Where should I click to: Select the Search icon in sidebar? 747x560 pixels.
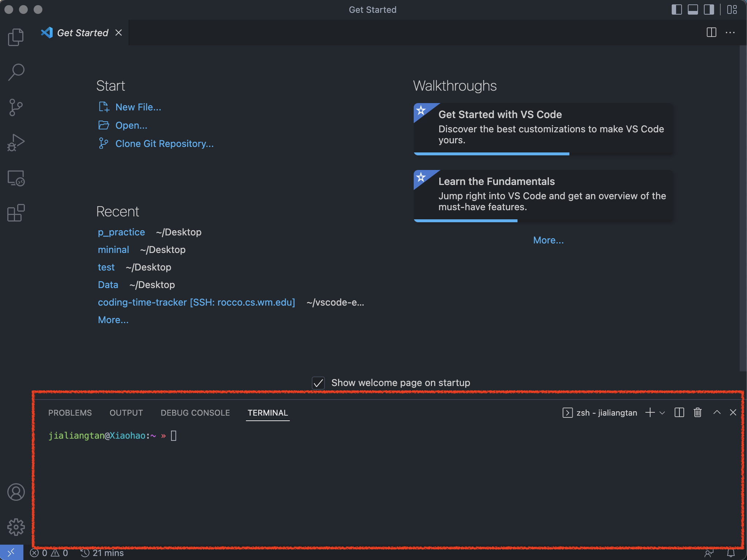pyautogui.click(x=16, y=72)
